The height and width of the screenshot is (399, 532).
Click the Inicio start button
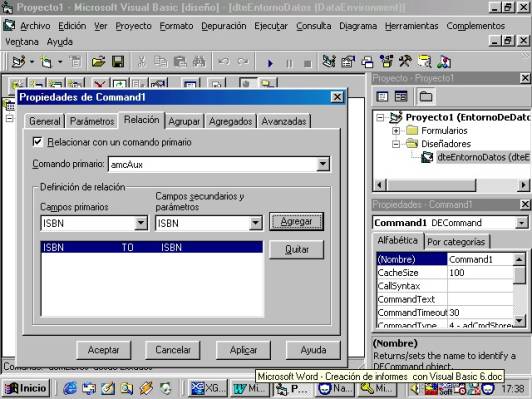tap(26, 388)
